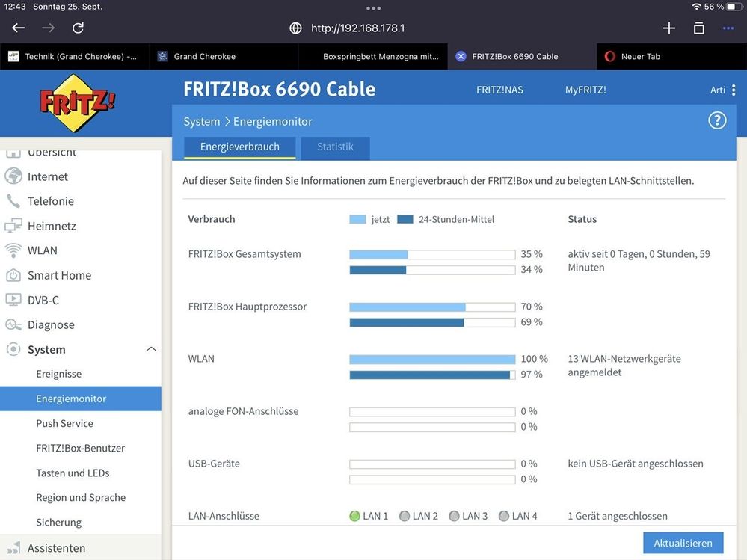Click the System breadcrumb link
The width and height of the screenshot is (747, 560).
pos(202,121)
